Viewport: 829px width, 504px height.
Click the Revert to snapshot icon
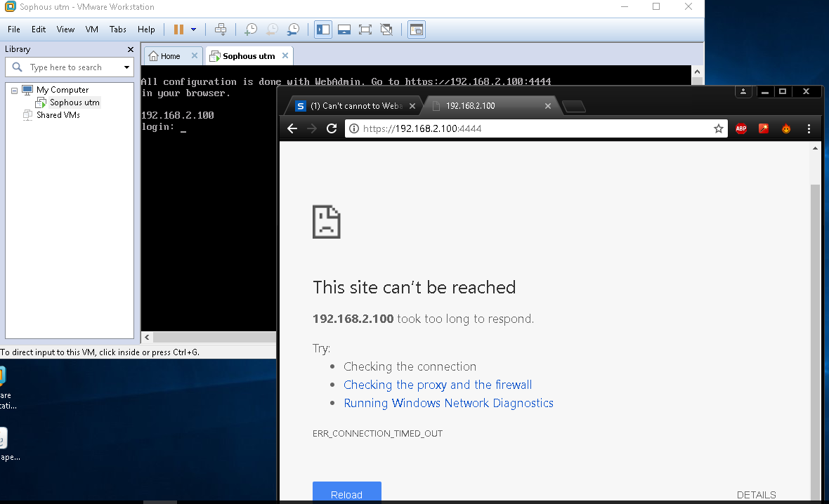click(x=271, y=29)
